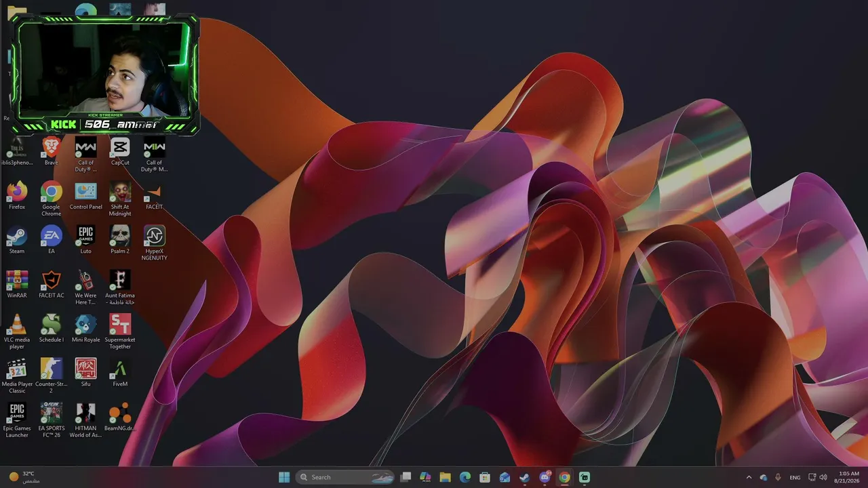Image resolution: width=868 pixels, height=488 pixels.
Task: Select the Call of Duty MWII logo icon
Action: click(154, 147)
